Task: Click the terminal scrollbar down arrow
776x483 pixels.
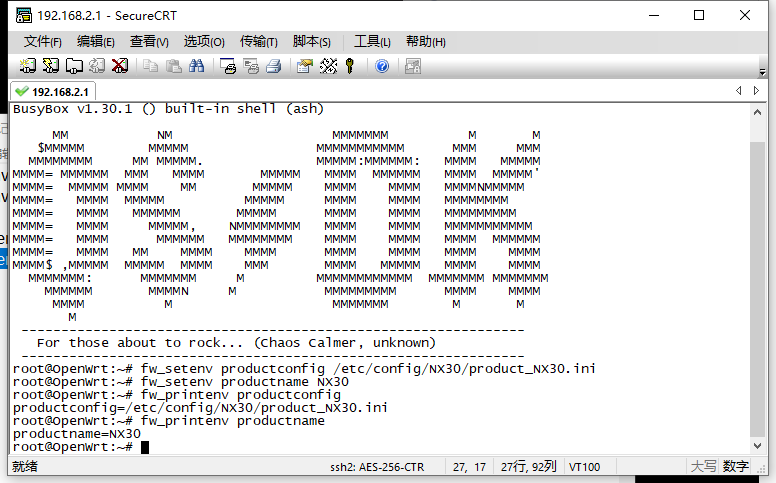Action: (757, 445)
